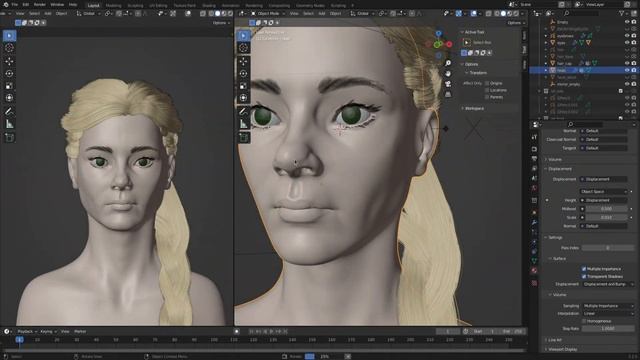This screenshot has height=360, width=640.
Task: Click the pan hand navigation icon
Action: pos(448,73)
